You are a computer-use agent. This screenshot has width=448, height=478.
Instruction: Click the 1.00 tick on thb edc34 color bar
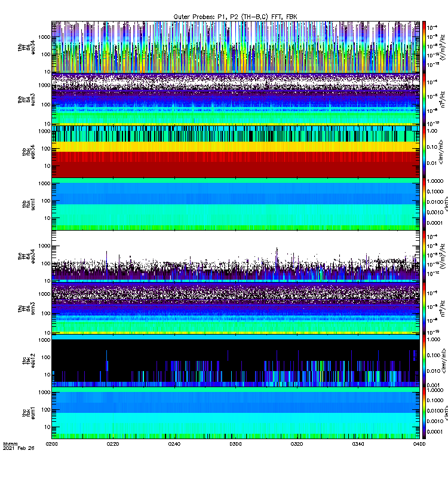[x=432, y=131]
